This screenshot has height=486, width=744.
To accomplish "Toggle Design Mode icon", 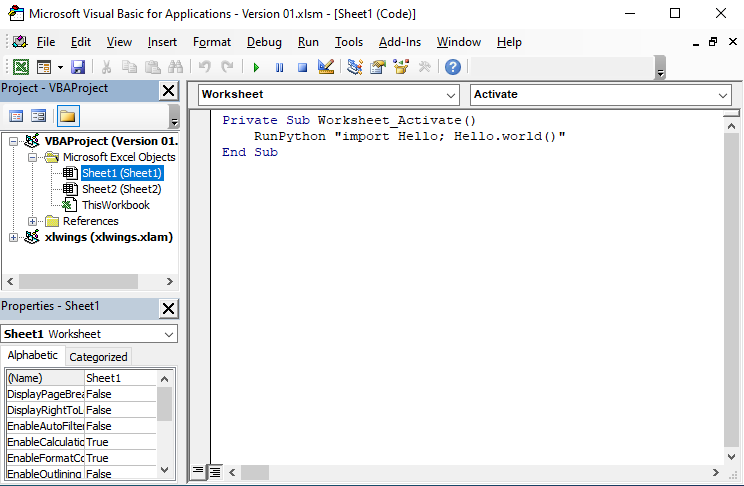I will (326, 67).
